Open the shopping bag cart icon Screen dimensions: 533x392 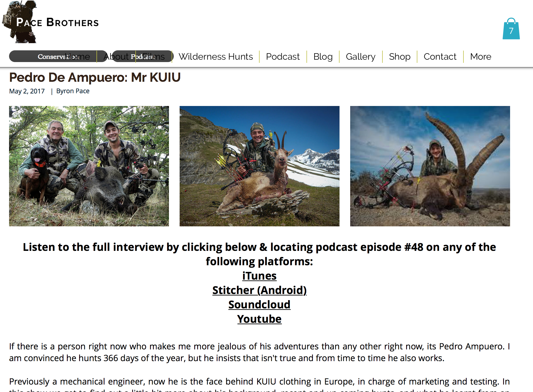click(511, 29)
